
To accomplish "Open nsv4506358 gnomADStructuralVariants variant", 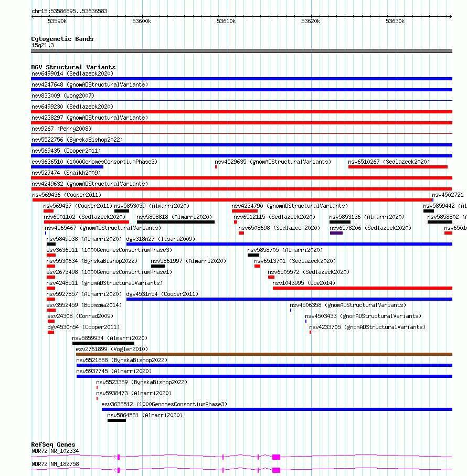I will [x=348, y=305].
